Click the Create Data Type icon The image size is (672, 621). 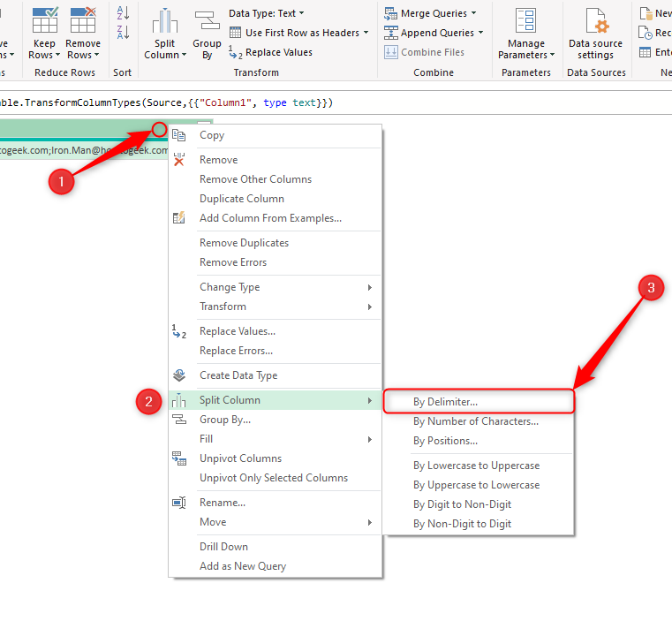point(178,375)
